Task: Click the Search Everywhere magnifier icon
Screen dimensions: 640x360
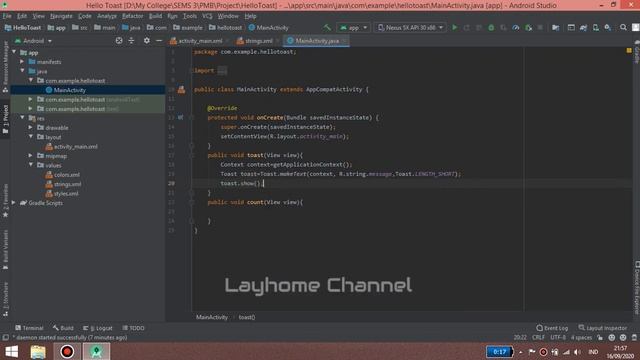Action: pos(623,28)
